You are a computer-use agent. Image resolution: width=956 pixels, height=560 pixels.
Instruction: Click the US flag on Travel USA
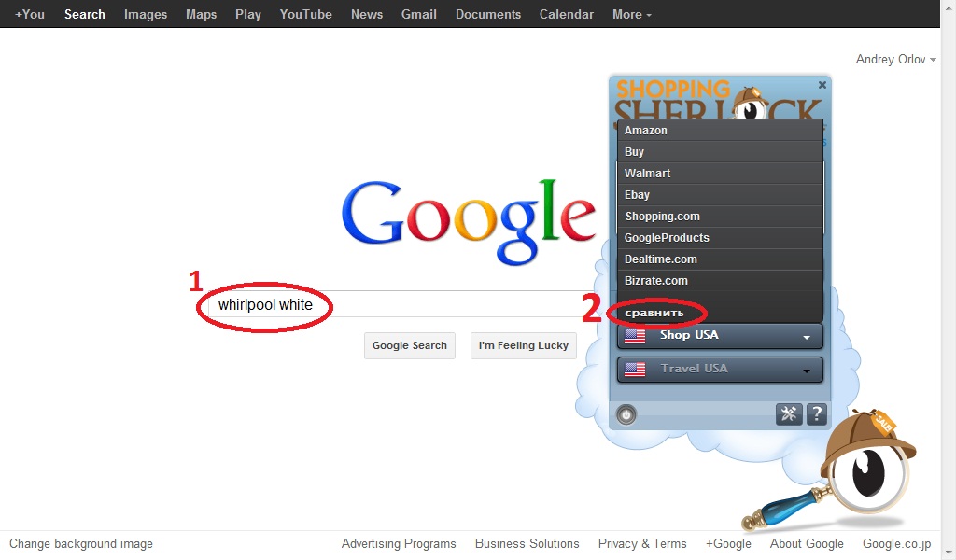coord(635,370)
